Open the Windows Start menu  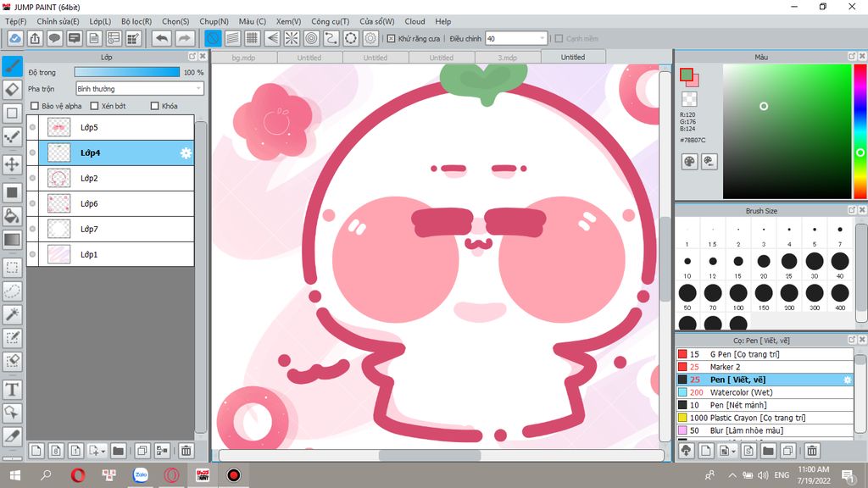pyautogui.click(x=15, y=475)
